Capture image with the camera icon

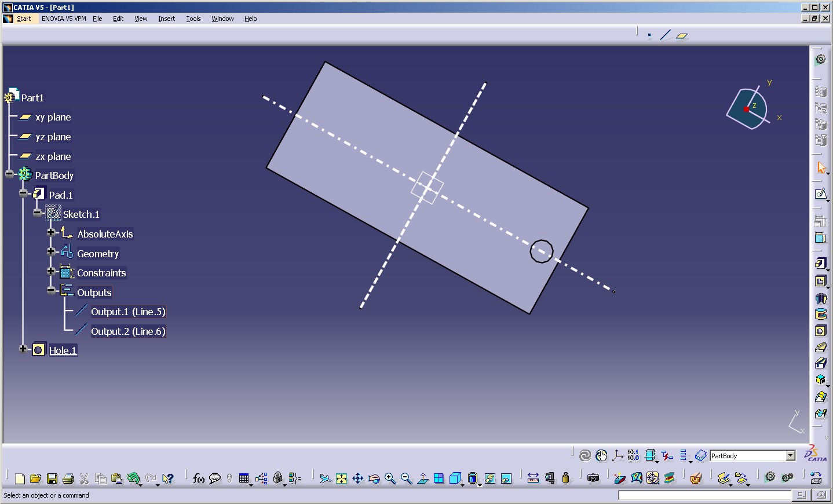pos(593,479)
